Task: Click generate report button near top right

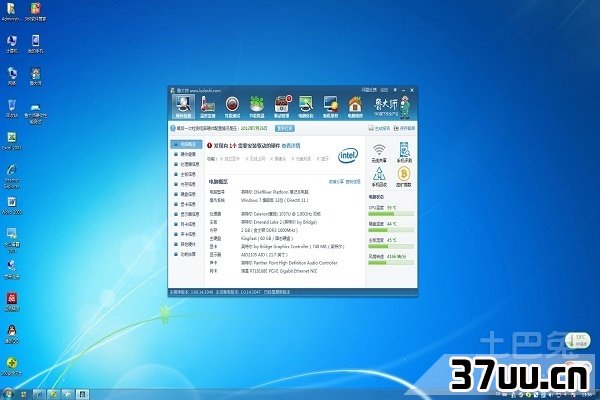Action: 379,128
